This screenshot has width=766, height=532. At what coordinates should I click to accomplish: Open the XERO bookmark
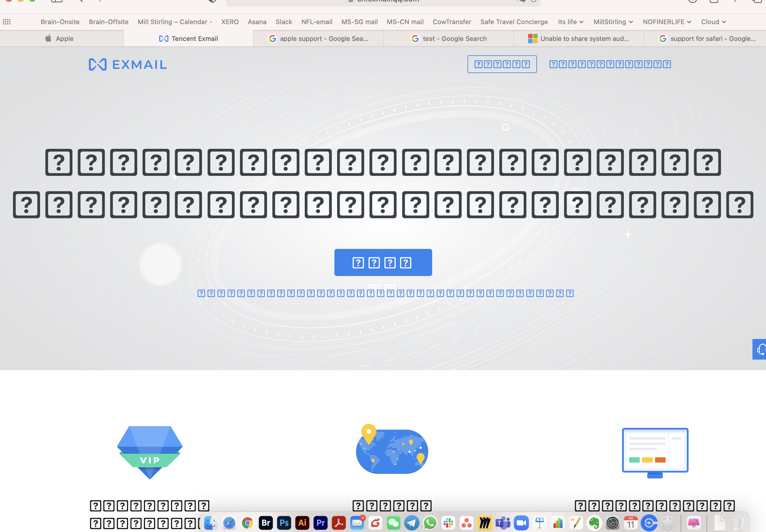click(x=230, y=22)
